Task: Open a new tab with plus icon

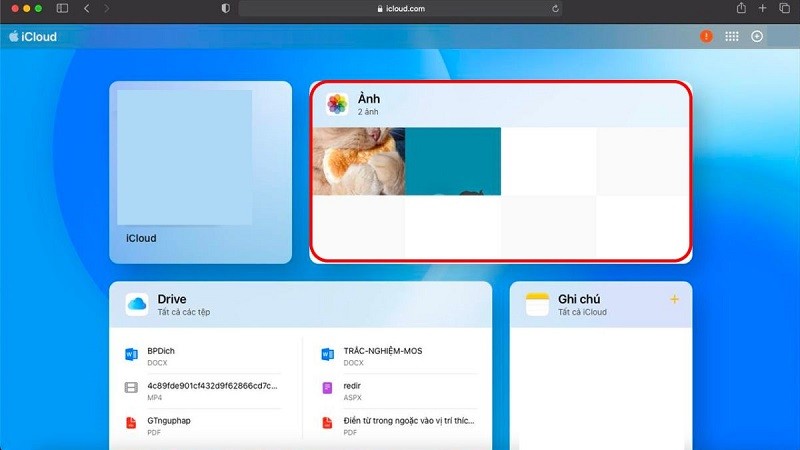Action: tap(762, 8)
